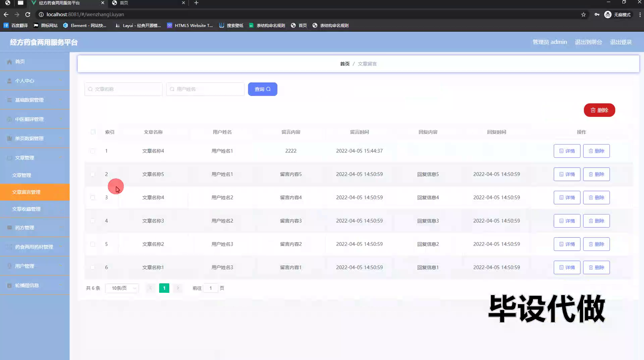Open 详情 for row 6 文章名称1
This screenshot has height=360, width=644.
tap(567, 268)
